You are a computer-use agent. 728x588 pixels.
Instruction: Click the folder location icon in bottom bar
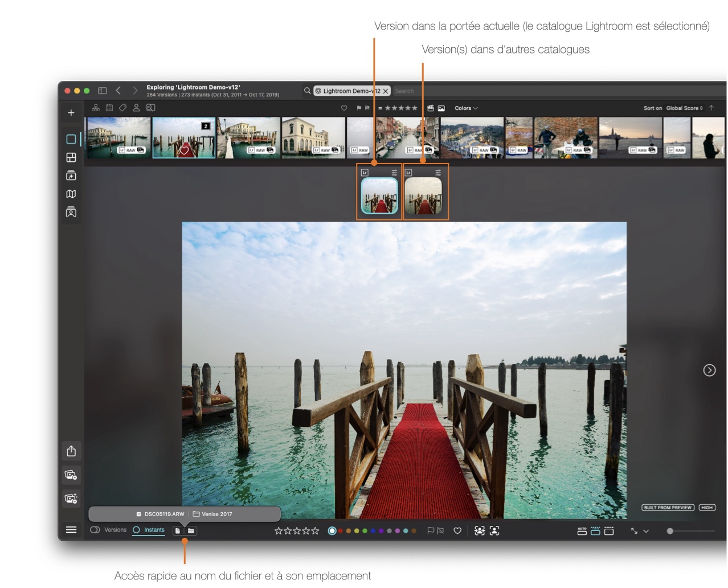(191, 530)
